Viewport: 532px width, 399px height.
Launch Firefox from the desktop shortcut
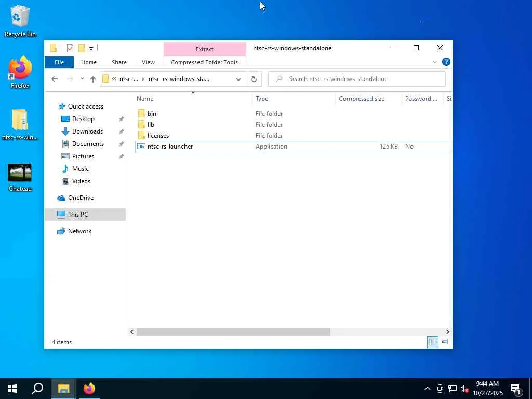click(x=20, y=72)
